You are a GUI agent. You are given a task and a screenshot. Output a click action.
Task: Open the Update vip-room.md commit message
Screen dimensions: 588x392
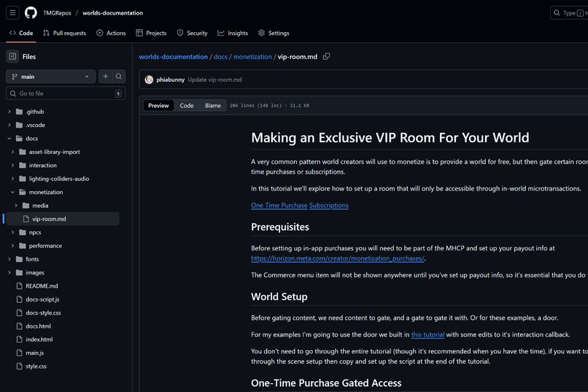[215, 80]
